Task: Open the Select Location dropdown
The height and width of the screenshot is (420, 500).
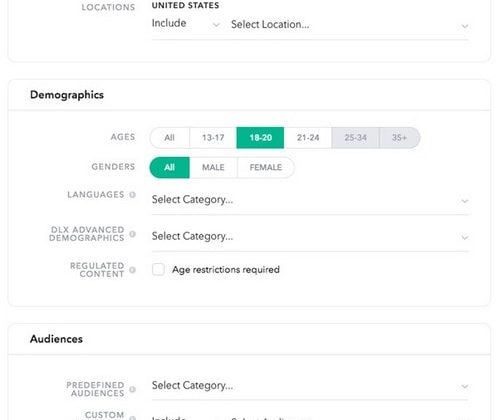Action: 350,25
